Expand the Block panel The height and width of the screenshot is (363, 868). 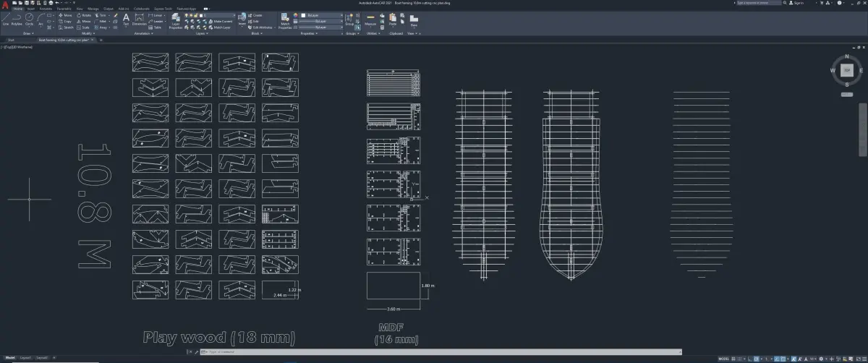click(x=256, y=33)
